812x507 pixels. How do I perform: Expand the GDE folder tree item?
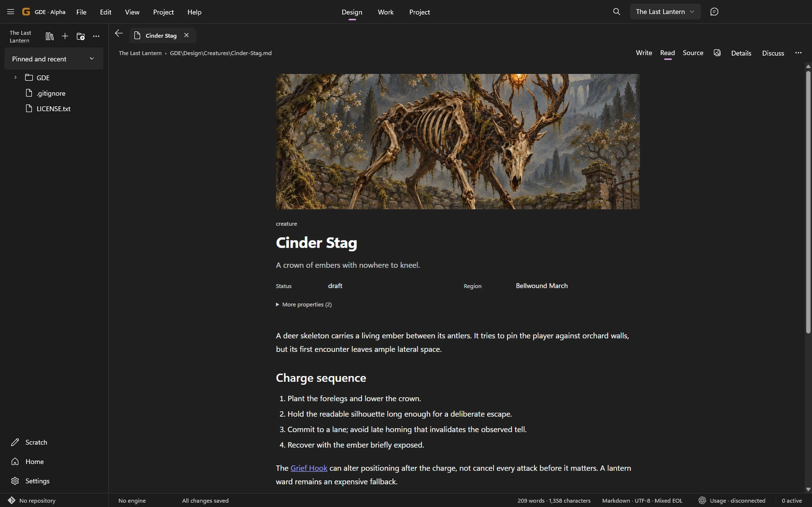point(15,78)
